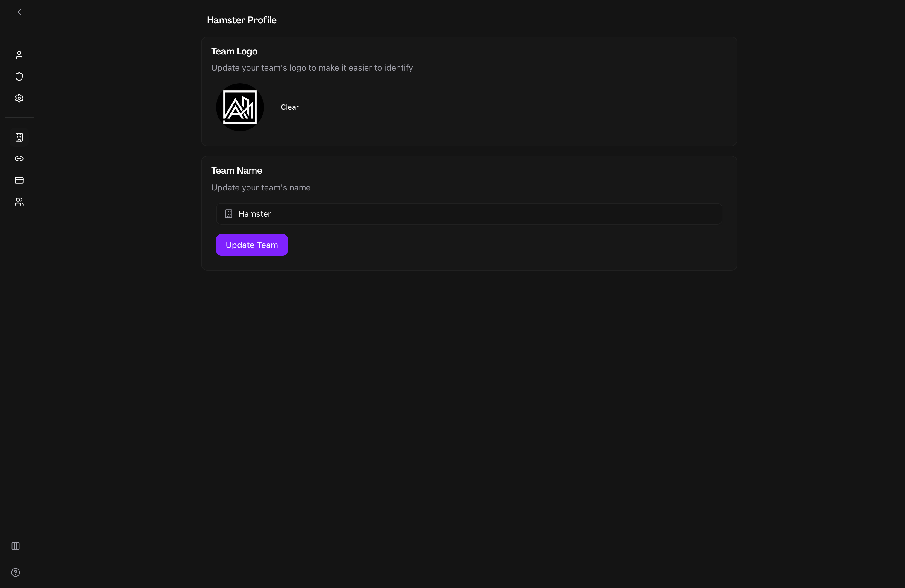Open the gear preferences icon
This screenshot has width=905, height=588.
point(19,98)
